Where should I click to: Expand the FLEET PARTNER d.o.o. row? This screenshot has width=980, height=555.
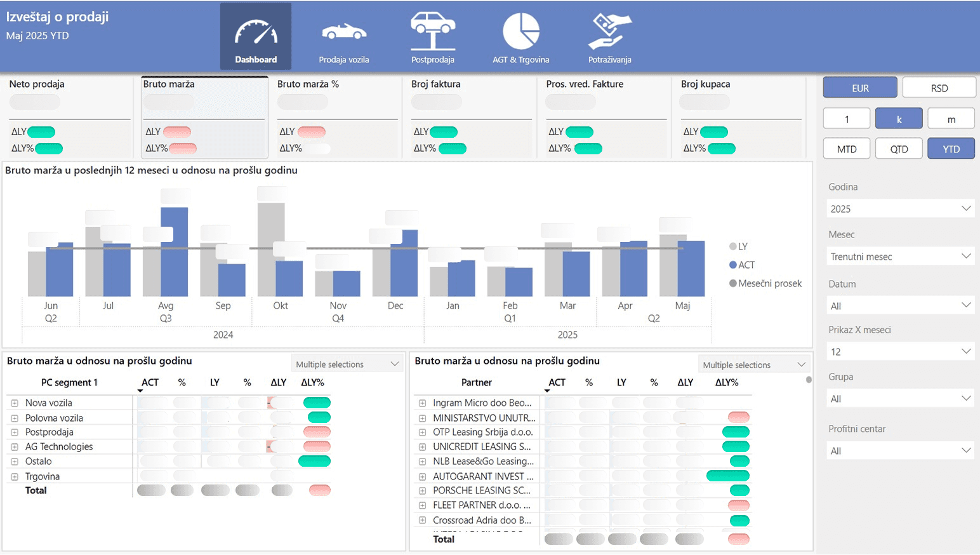(x=422, y=505)
